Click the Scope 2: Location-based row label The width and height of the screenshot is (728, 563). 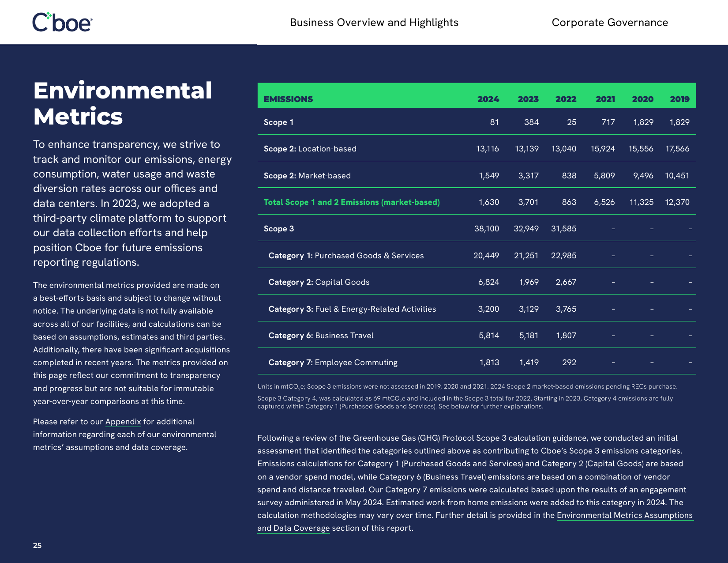tap(310, 149)
